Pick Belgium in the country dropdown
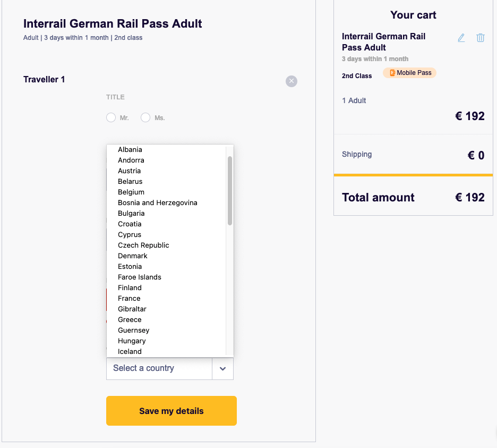The width and height of the screenshot is (497, 448). pyautogui.click(x=131, y=192)
